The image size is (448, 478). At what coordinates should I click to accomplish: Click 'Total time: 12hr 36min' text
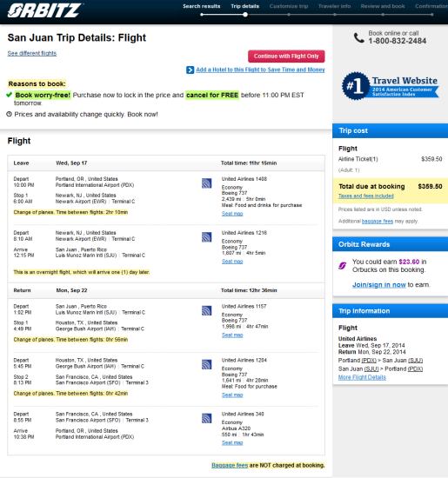(249, 290)
